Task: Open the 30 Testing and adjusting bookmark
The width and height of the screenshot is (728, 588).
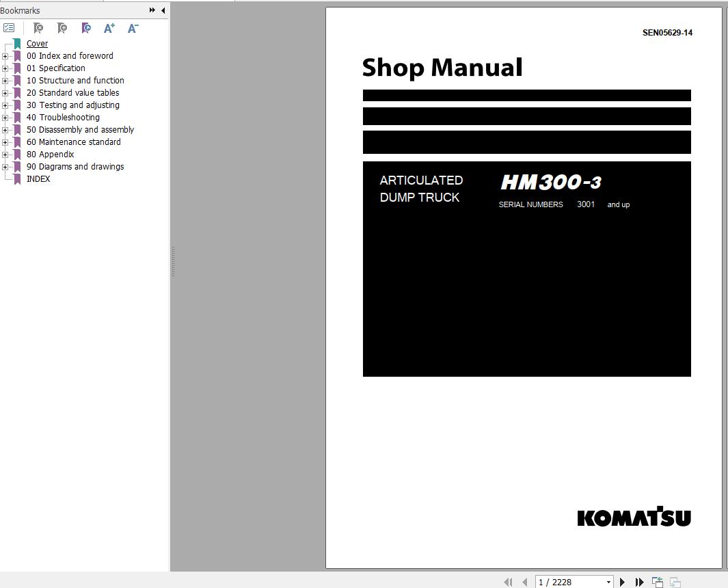Action: pos(73,105)
